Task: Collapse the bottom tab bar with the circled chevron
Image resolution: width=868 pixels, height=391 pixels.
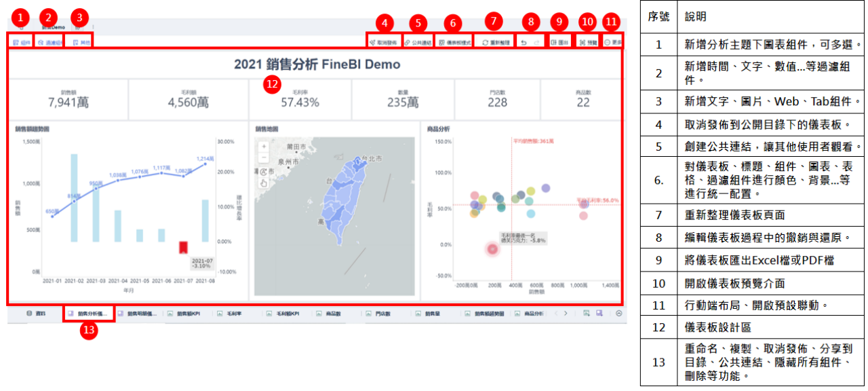Action: 618,314
